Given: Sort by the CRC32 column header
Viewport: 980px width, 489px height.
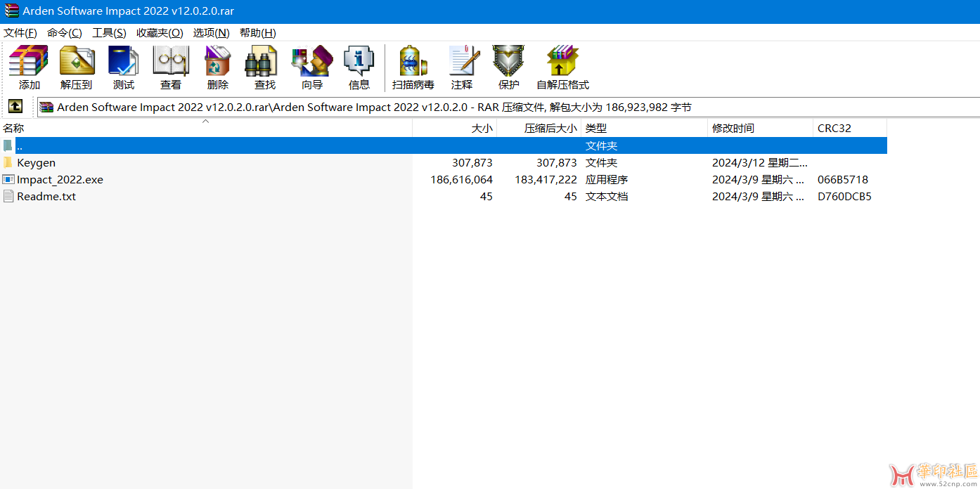Looking at the screenshot, I should [x=850, y=128].
